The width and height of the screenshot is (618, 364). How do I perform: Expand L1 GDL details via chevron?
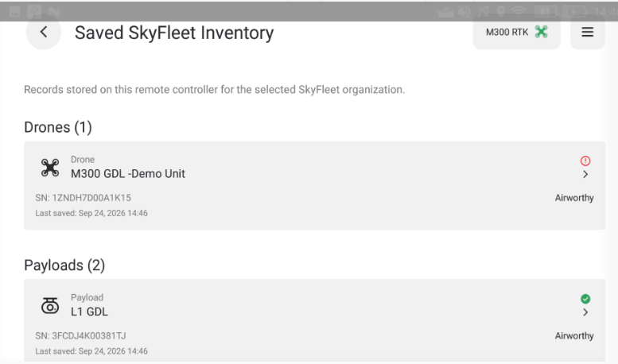[585, 312]
